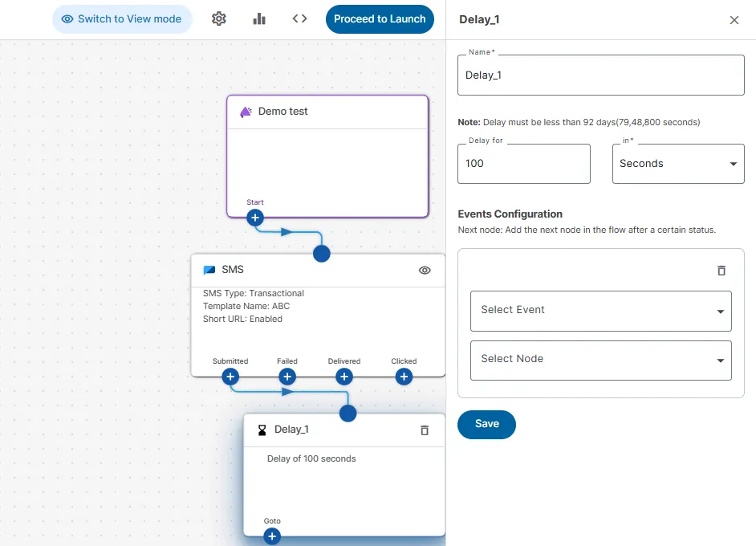Screen dimensions: 756x546
Task: Save the delay configuration
Action: (486, 425)
